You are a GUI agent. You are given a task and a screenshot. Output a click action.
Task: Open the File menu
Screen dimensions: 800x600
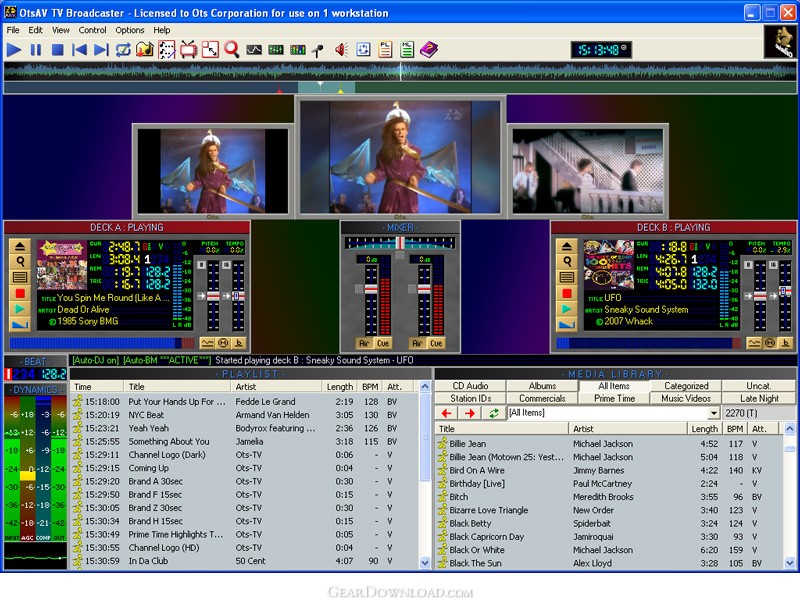(x=13, y=30)
